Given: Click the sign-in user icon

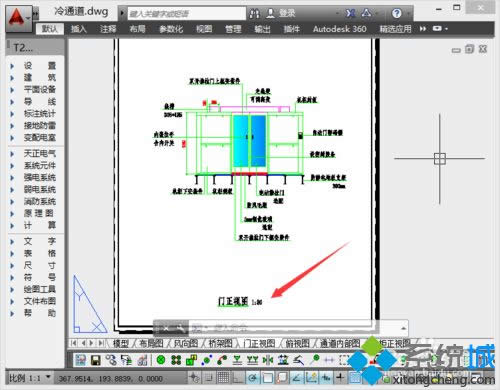Looking at the screenshot, I should click(x=271, y=13).
